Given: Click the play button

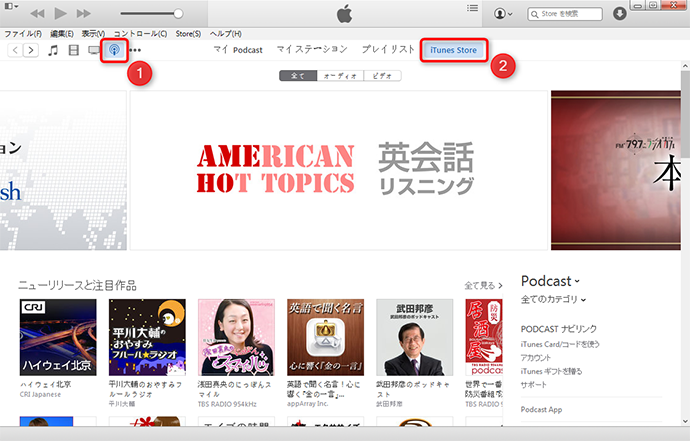Looking at the screenshot, I should tap(60, 13).
